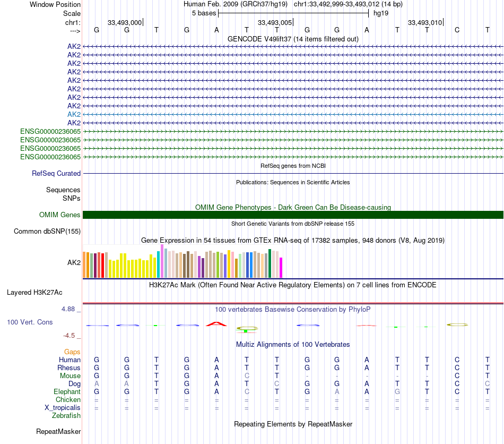Select the OMIM Genes track label
Viewport: 504px width, 444px height.
click(60, 215)
